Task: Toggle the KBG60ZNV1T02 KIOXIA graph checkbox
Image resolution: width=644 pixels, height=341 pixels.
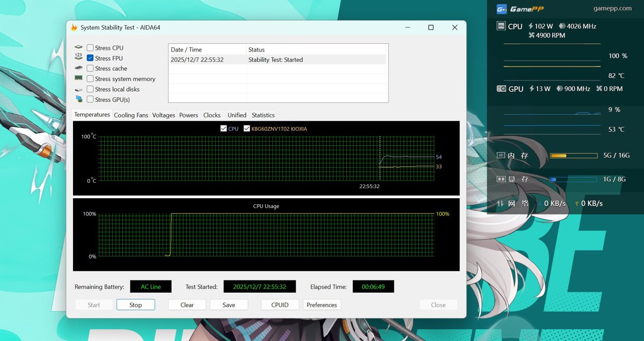Action: click(247, 129)
